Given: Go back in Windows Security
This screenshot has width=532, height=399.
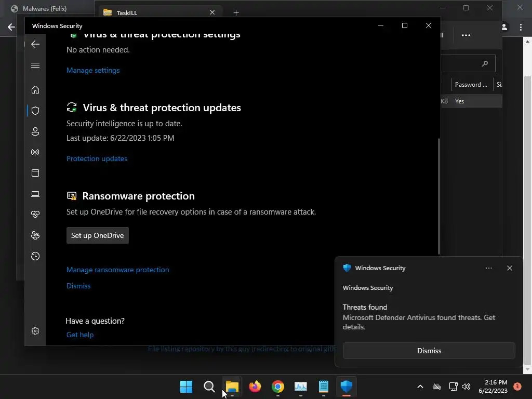Looking at the screenshot, I should [x=35, y=44].
